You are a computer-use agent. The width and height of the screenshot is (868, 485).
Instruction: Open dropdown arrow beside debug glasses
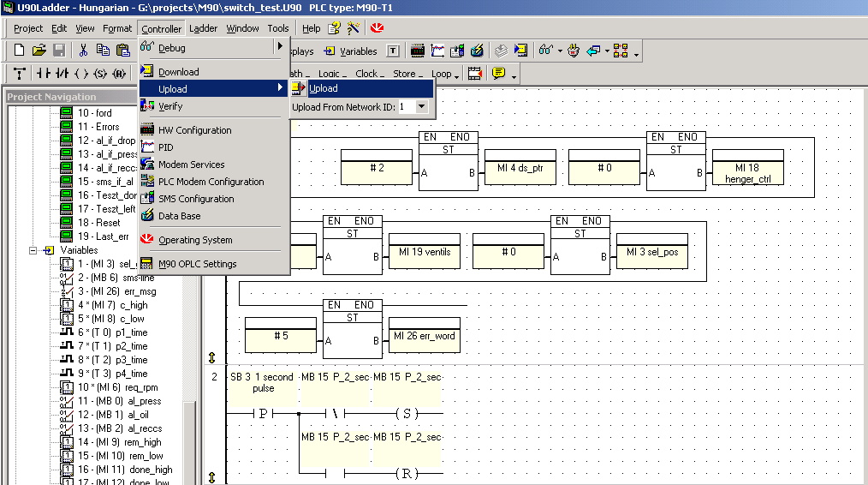point(560,51)
